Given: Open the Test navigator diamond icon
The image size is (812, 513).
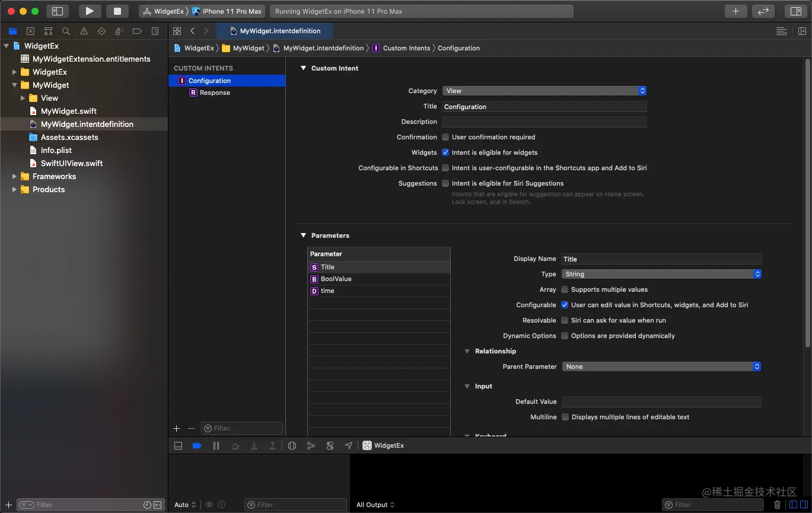Looking at the screenshot, I should pos(101,31).
